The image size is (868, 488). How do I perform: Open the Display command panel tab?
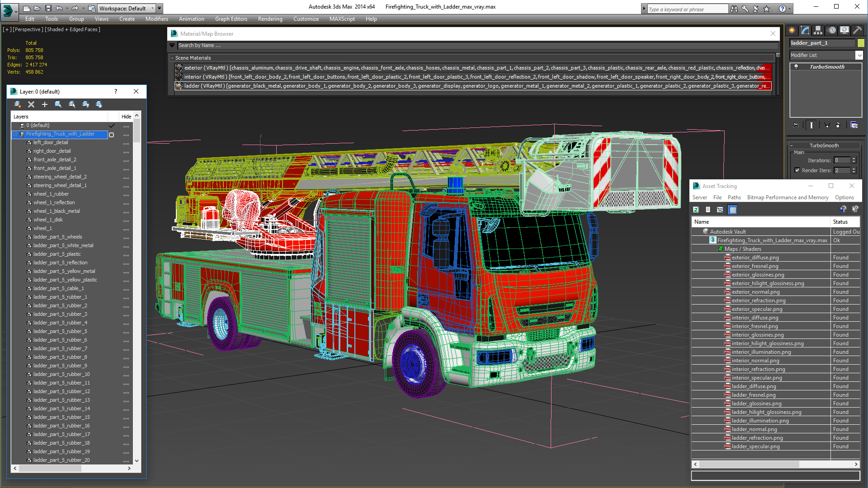click(x=844, y=30)
